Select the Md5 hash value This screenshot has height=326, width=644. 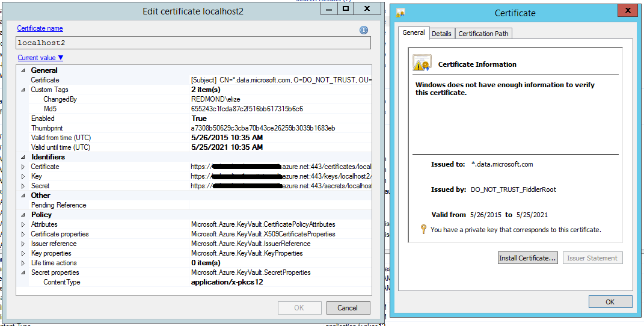click(247, 109)
